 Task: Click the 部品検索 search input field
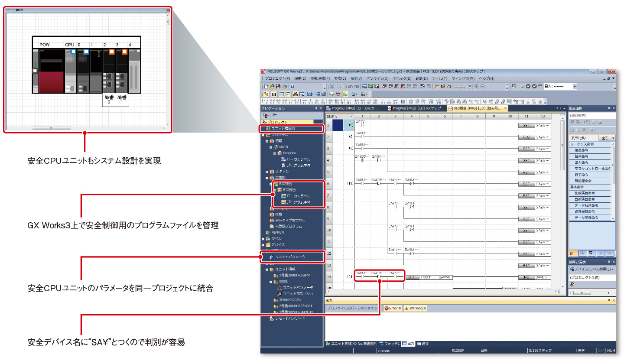[x=592, y=115]
